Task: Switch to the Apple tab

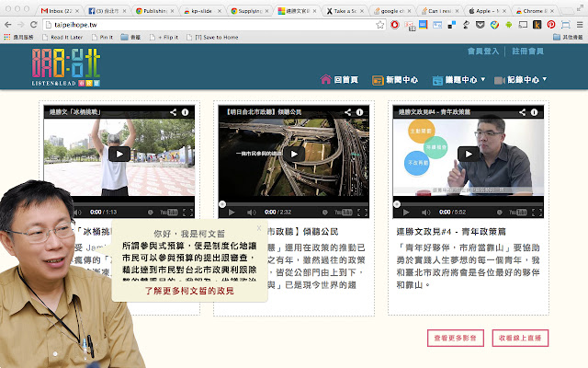Action: [x=487, y=10]
